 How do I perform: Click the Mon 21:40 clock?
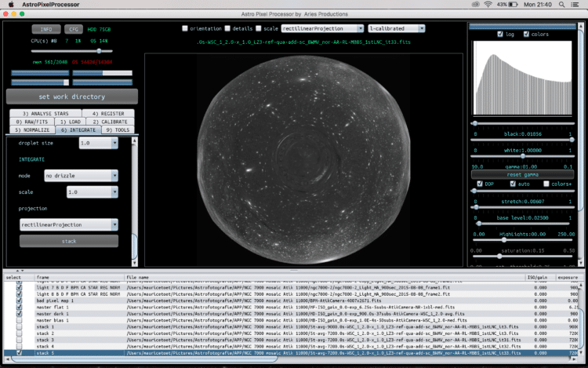537,5
